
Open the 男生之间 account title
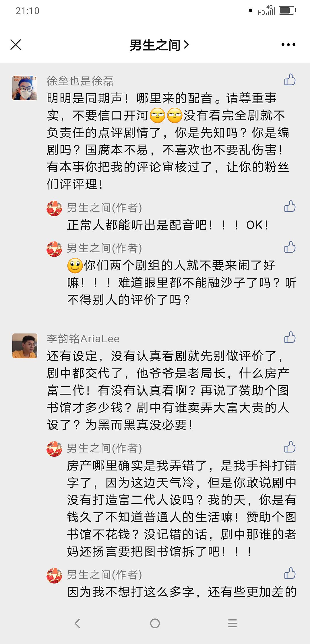coord(159,45)
